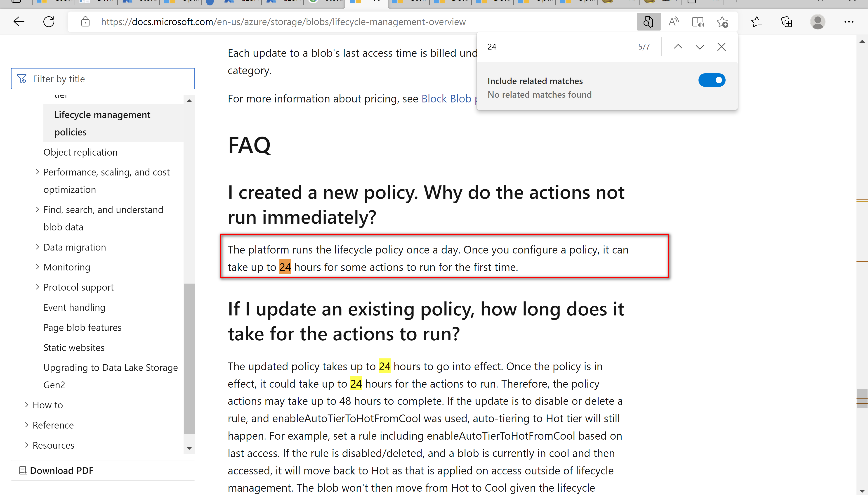Click the back navigation arrow
This screenshot has width=868, height=495.
click(x=19, y=21)
